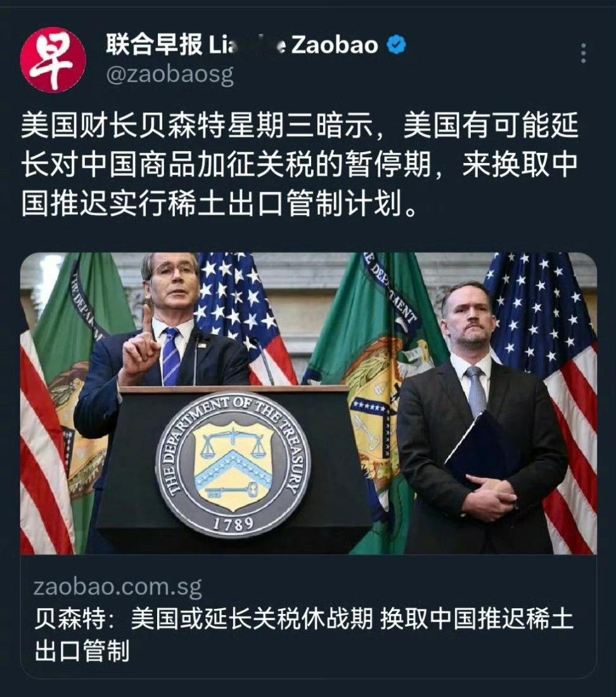This screenshot has width=616, height=697.
Task: Click the blue verified badge
Action: (x=396, y=45)
